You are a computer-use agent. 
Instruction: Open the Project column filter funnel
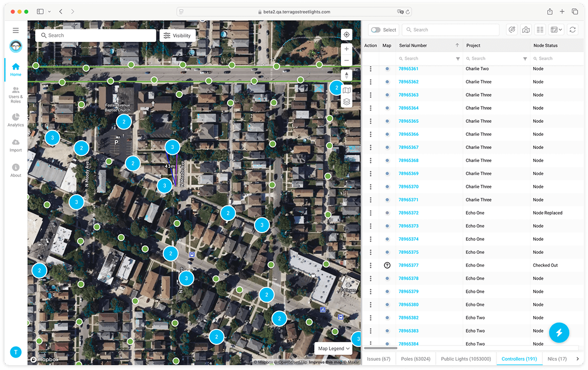524,59
